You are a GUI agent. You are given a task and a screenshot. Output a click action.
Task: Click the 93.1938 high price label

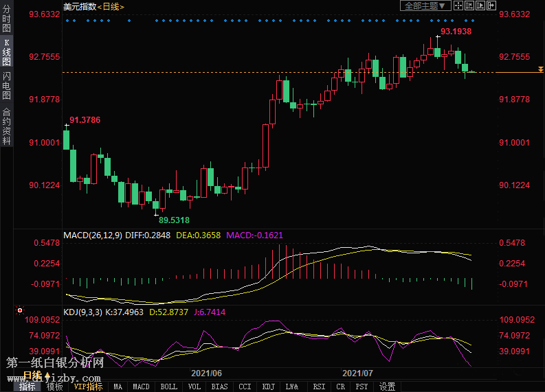click(x=456, y=32)
